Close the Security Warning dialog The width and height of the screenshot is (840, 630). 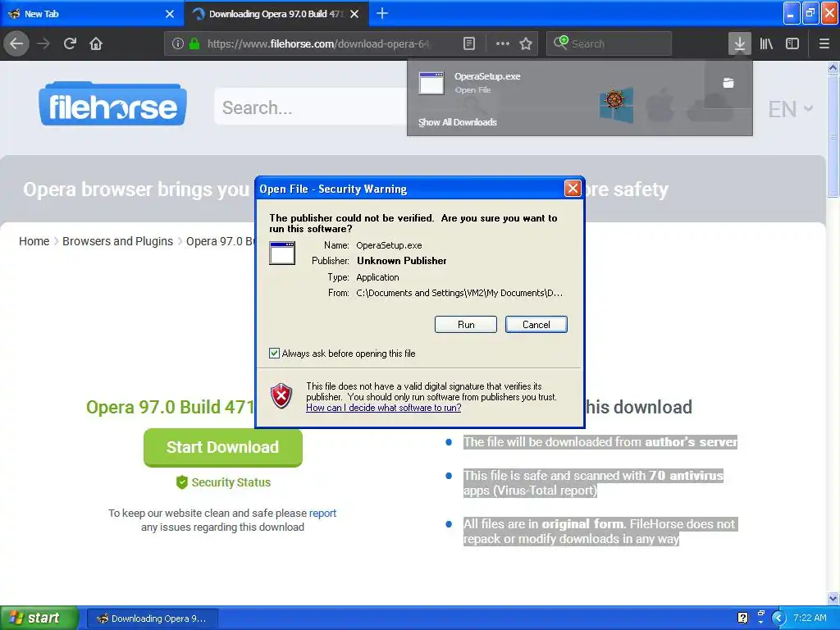[x=573, y=189]
